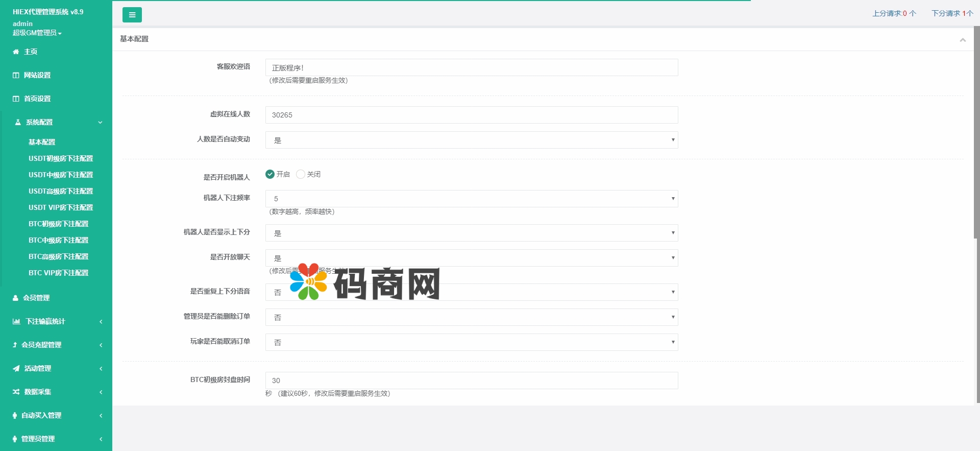Open the BTC VIP房下注配置 menu item
980x451 pixels.
tap(58, 273)
